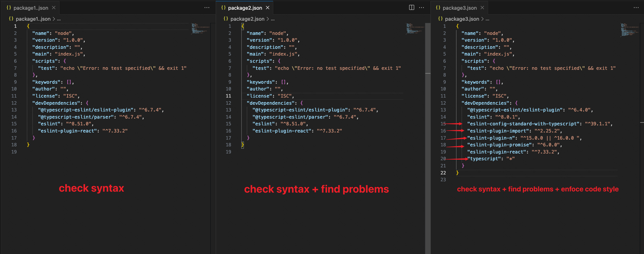
Task: Open more actions menu in package2 editor
Action: [421, 8]
